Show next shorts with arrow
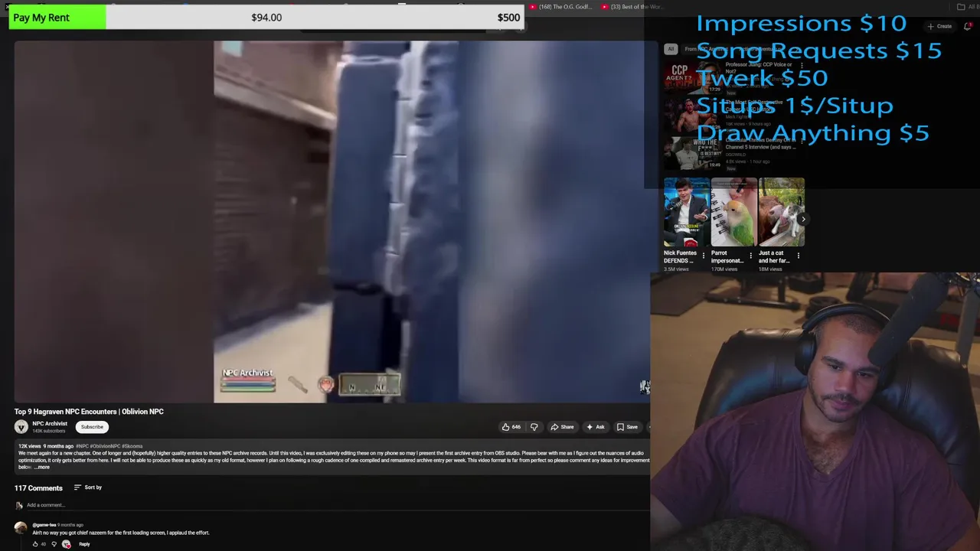Image resolution: width=980 pixels, height=551 pixels. (802, 219)
